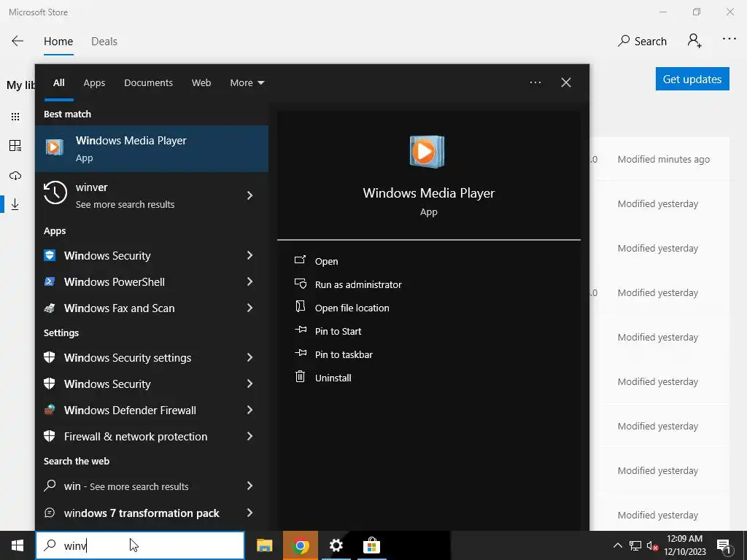This screenshot has width=747, height=560.
Task: Open the Store account sign-in icon
Action: [x=694, y=41]
